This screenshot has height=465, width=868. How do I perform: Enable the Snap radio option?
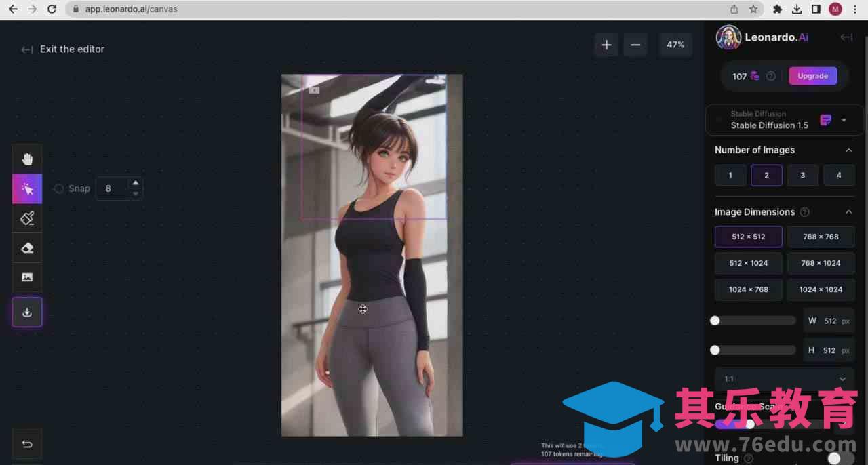[x=59, y=188]
